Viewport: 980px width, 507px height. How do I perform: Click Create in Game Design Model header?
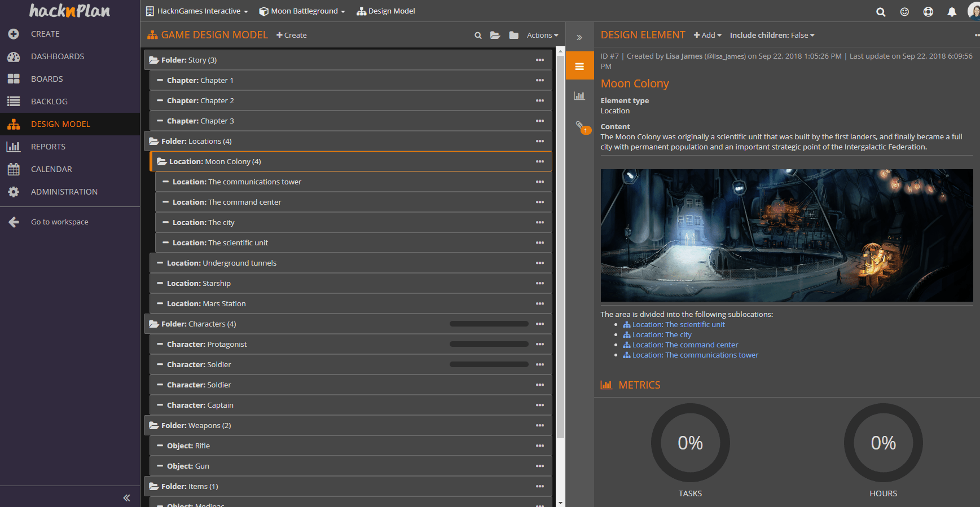click(292, 36)
